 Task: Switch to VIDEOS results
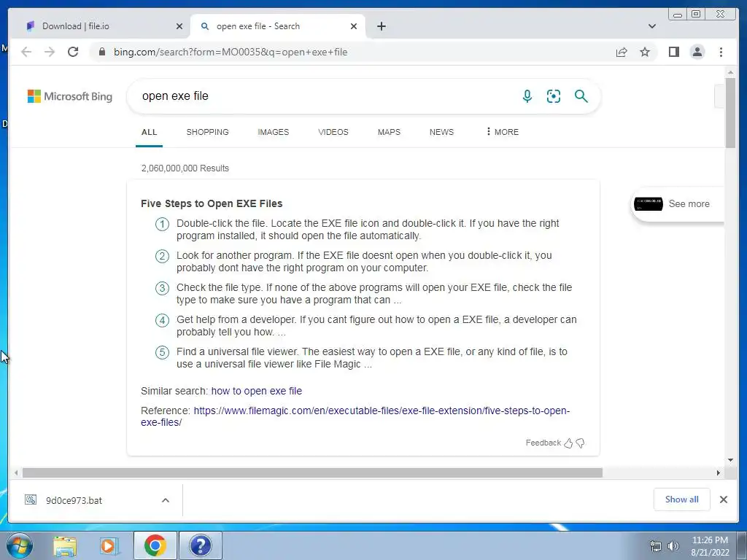click(333, 132)
